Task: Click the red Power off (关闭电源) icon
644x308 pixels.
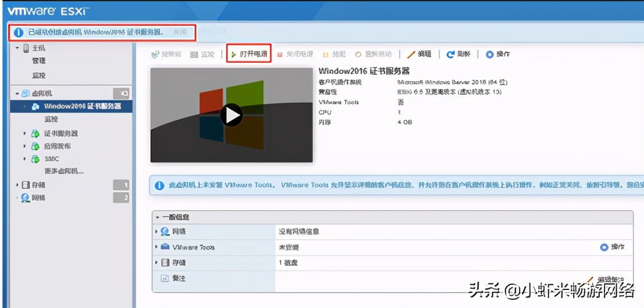Action: [280, 54]
